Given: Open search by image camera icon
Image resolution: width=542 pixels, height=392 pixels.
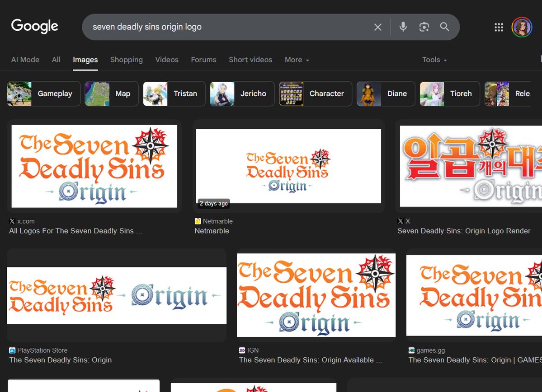Looking at the screenshot, I should [x=424, y=27].
